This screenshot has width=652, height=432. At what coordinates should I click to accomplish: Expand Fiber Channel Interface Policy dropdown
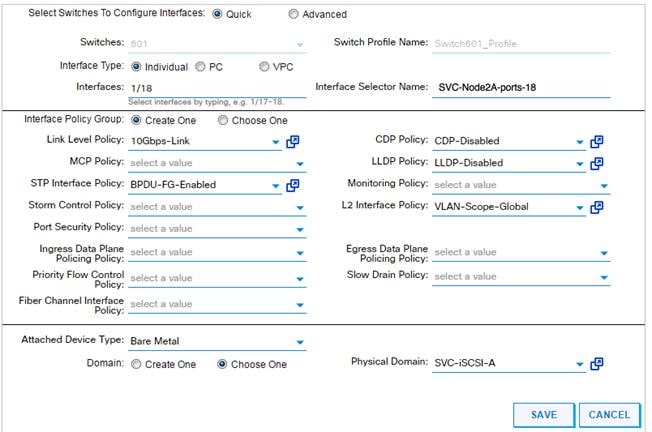[x=300, y=305]
